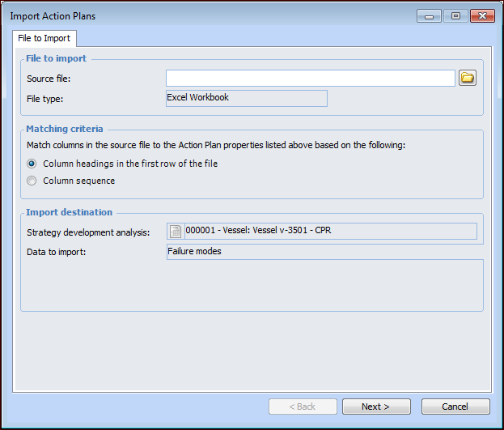
Task: Click the strategy development analysis document icon
Action: (x=176, y=232)
